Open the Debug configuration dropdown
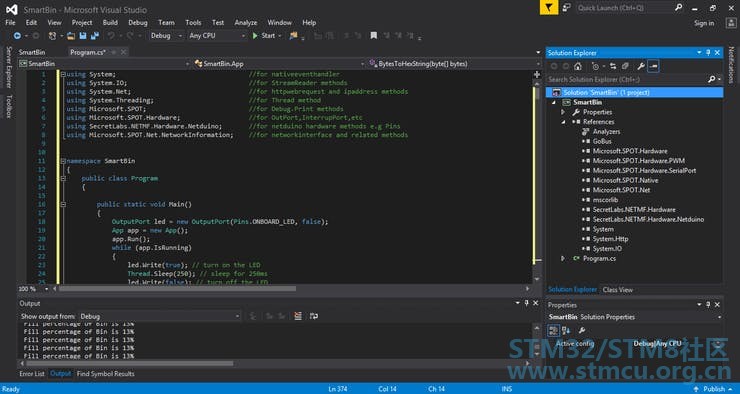 click(x=166, y=36)
